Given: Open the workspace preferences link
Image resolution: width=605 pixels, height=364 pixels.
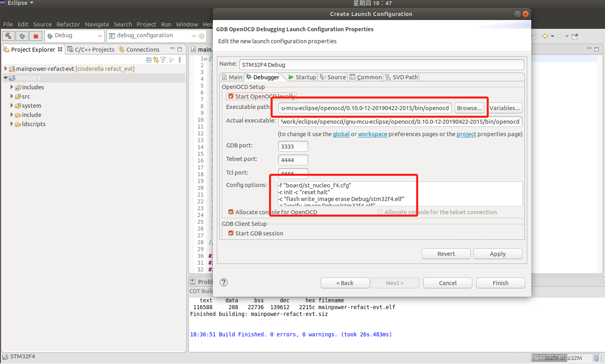Looking at the screenshot, I should (372, 134).
